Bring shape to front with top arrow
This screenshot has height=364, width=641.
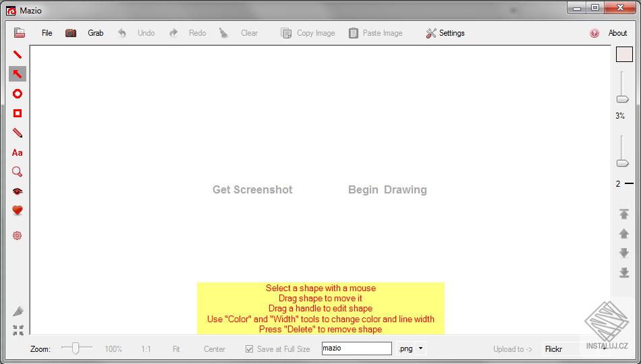click(624, 214)
